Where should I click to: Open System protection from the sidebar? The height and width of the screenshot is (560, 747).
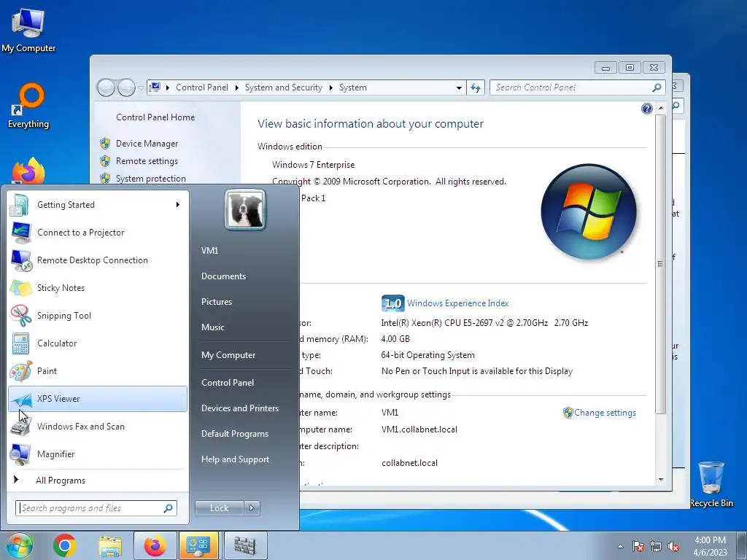coord(151,179)
